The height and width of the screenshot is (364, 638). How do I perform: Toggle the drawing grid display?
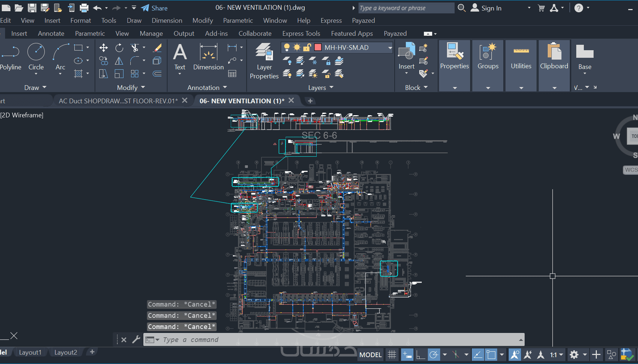(392, 355)
